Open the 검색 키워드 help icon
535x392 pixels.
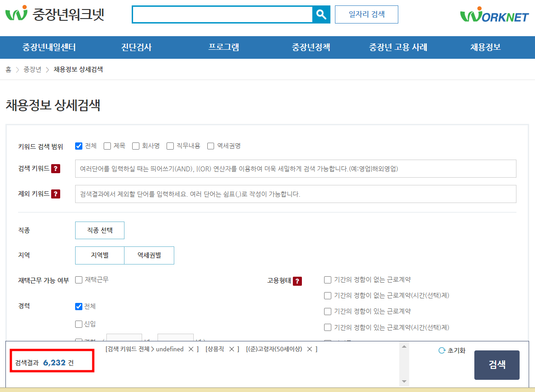[56, 169]
